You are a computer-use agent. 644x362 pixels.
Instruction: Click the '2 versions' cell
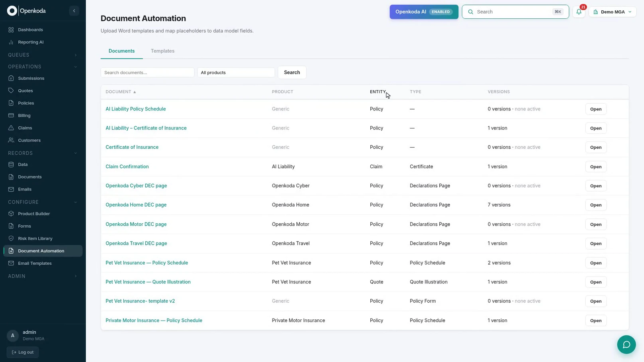pyautogui.click(x=499, y=263)
